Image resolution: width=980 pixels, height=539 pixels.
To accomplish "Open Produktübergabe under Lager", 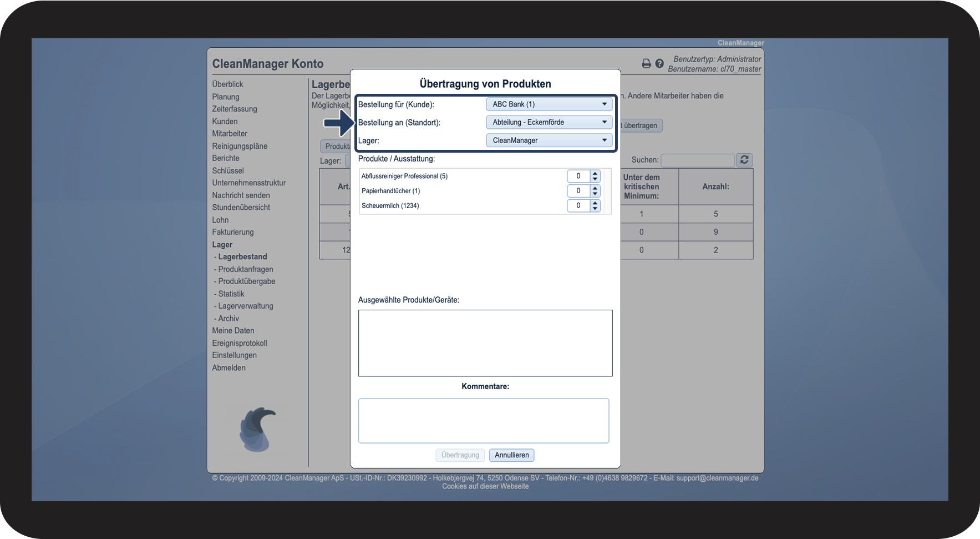I will coord(247,281).
